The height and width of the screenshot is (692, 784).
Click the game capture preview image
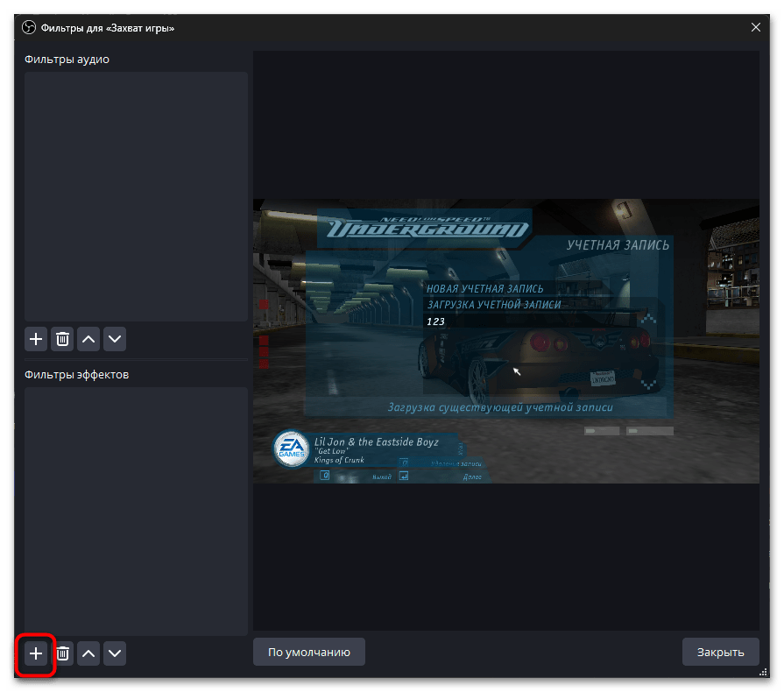point(506,341)
